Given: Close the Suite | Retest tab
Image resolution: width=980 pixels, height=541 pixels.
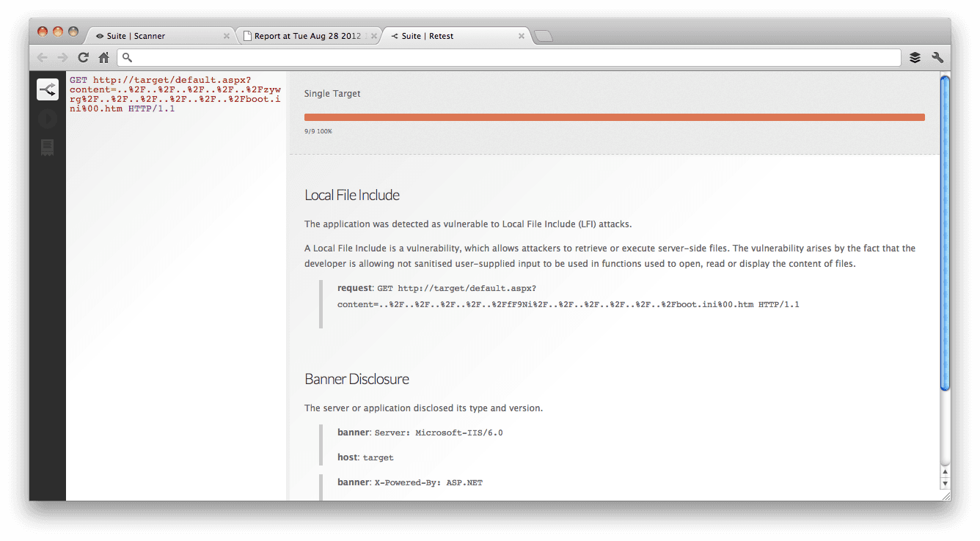Looking at the screenshot, I should pos(522,36).
